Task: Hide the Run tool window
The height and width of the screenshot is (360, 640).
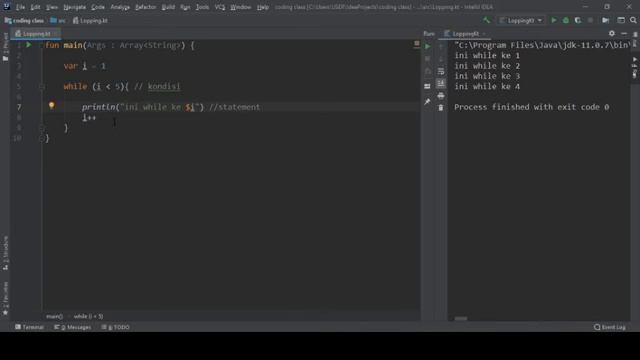Action: pyautogui.click(x=624, y=33)
